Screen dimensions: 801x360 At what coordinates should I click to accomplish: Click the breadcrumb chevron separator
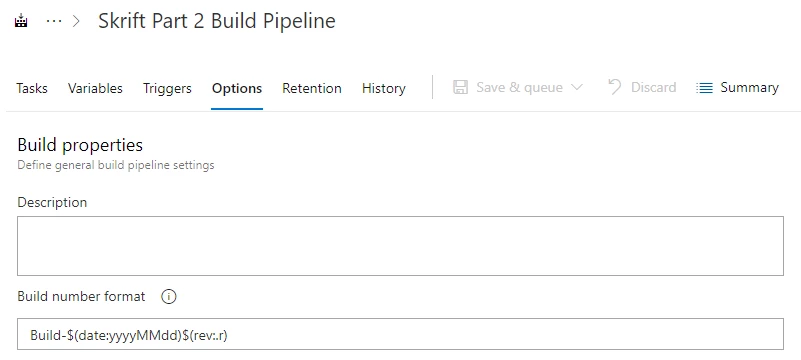coord(77,21)
